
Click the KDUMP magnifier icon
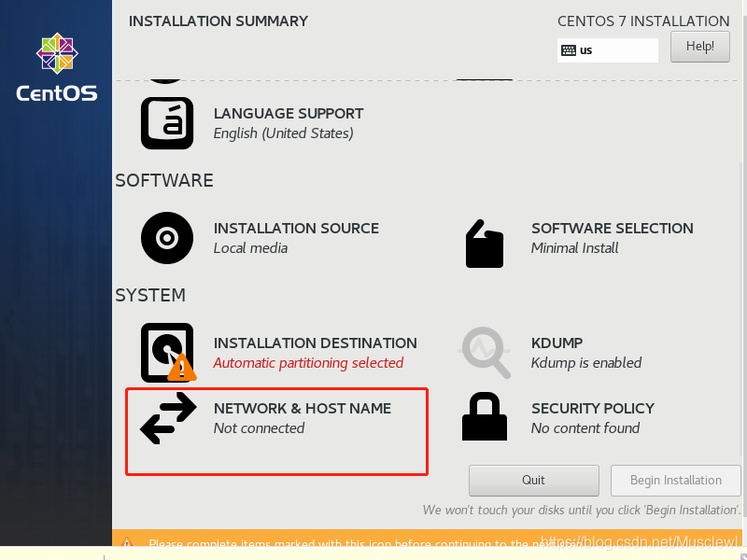485,353
